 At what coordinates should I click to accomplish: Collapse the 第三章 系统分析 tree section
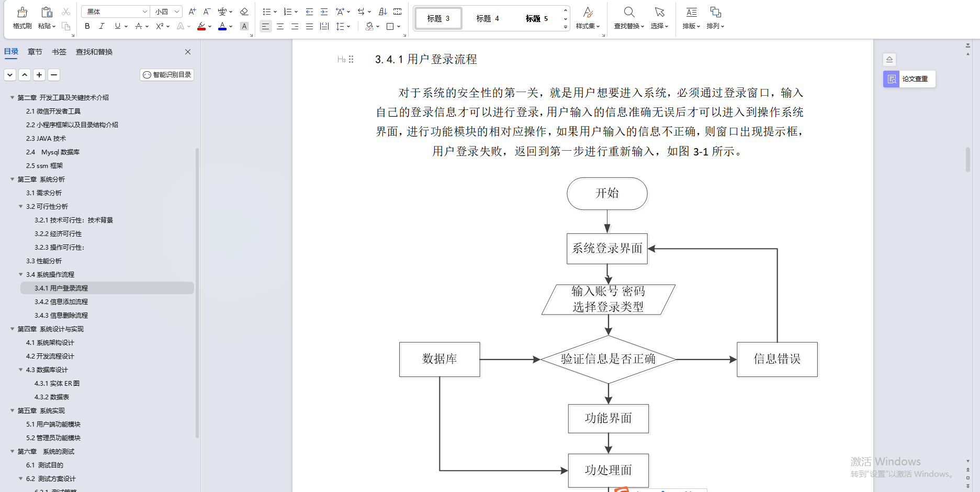13,179
